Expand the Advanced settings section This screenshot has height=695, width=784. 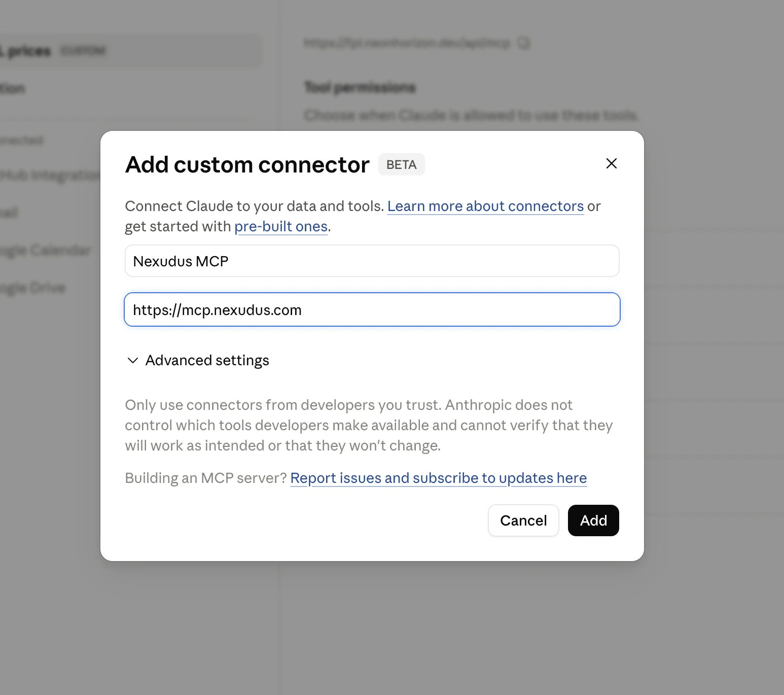[198, 360]
